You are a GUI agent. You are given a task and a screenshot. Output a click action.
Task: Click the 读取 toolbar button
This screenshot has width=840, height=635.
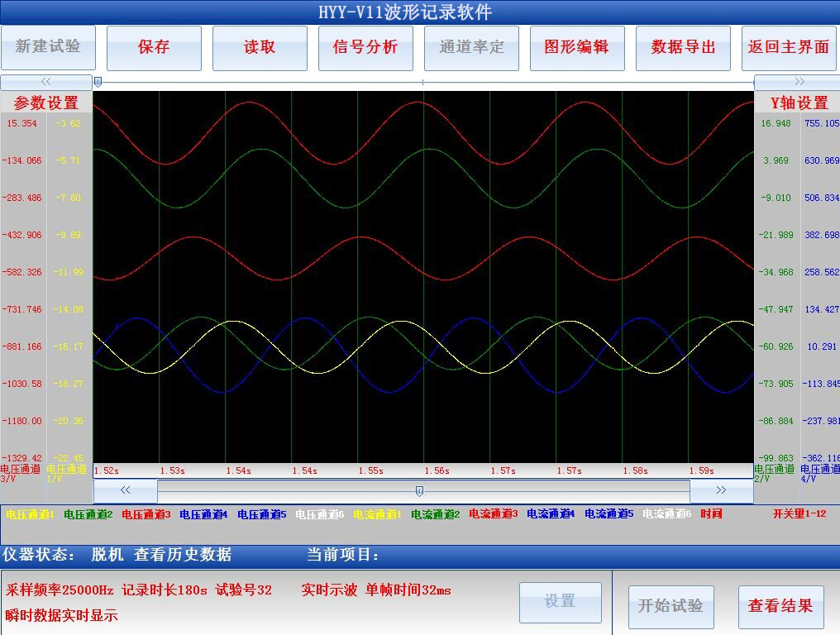[260, 48]
